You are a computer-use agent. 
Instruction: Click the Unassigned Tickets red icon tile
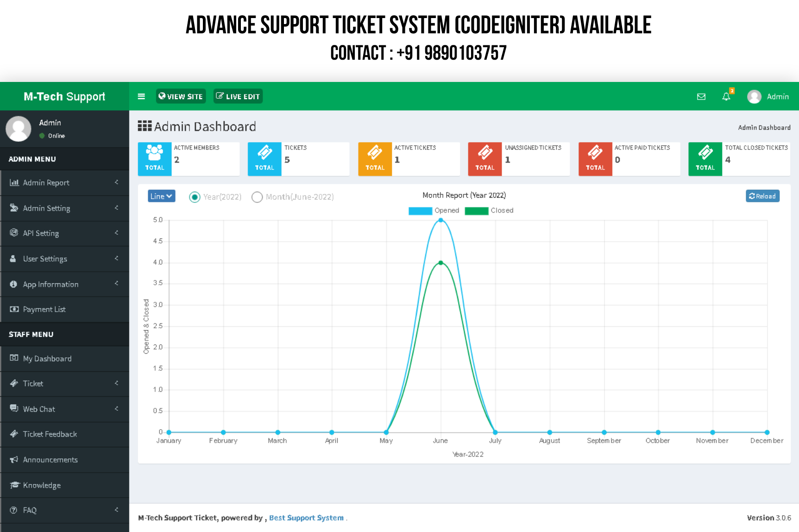click(x=484, y=159)
